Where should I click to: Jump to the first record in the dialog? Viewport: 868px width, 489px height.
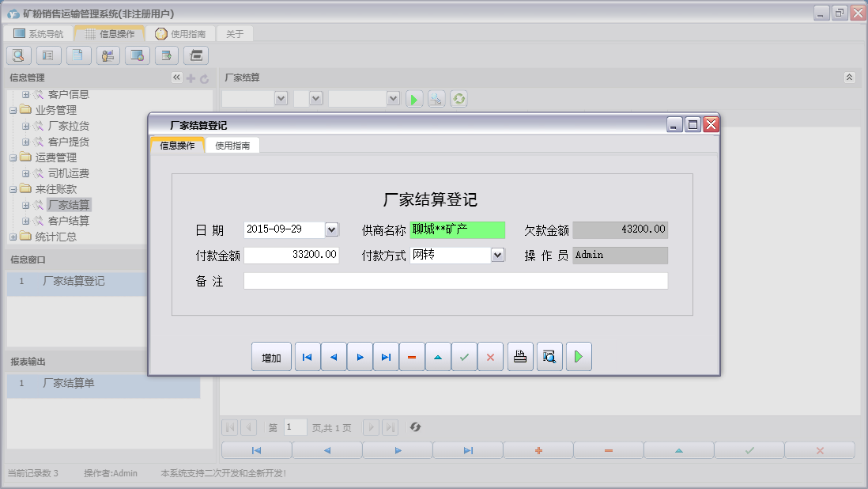click(307, 358)
